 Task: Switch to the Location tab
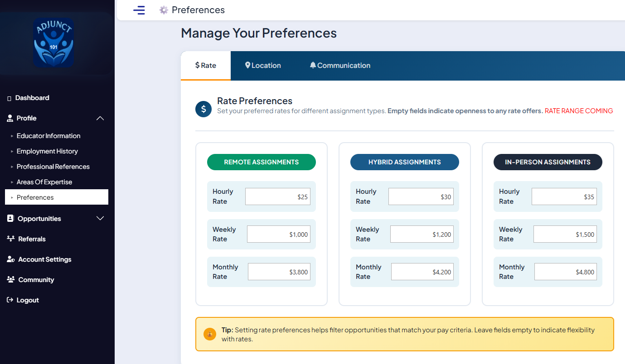263,66
